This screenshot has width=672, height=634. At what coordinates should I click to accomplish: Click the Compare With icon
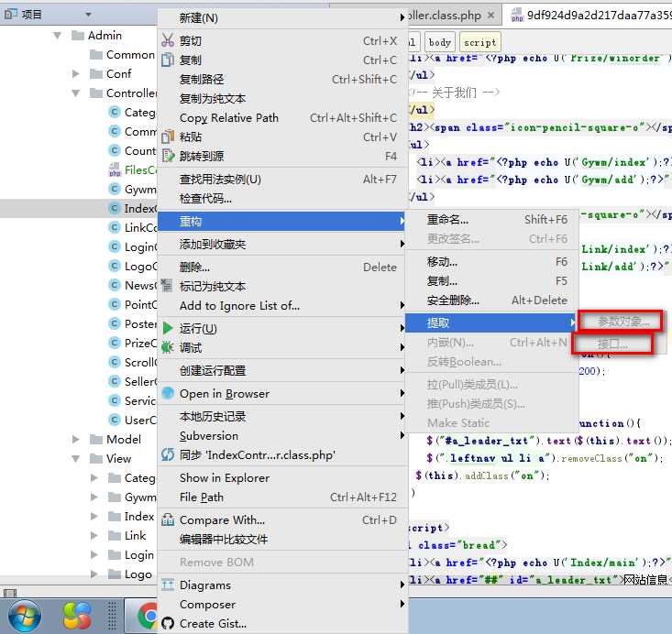click(x=168, y=519)
